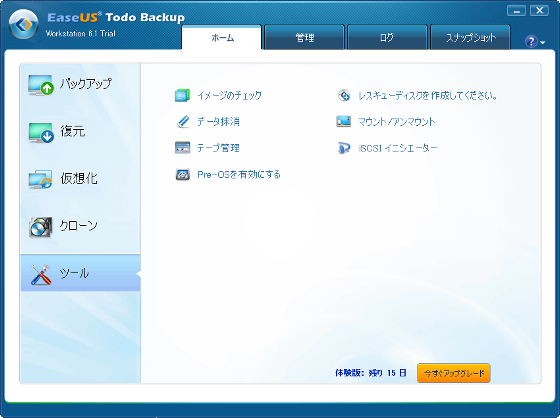Open the イメージのチェック link
The image size is (560, 418).
[x=230, y=95]
